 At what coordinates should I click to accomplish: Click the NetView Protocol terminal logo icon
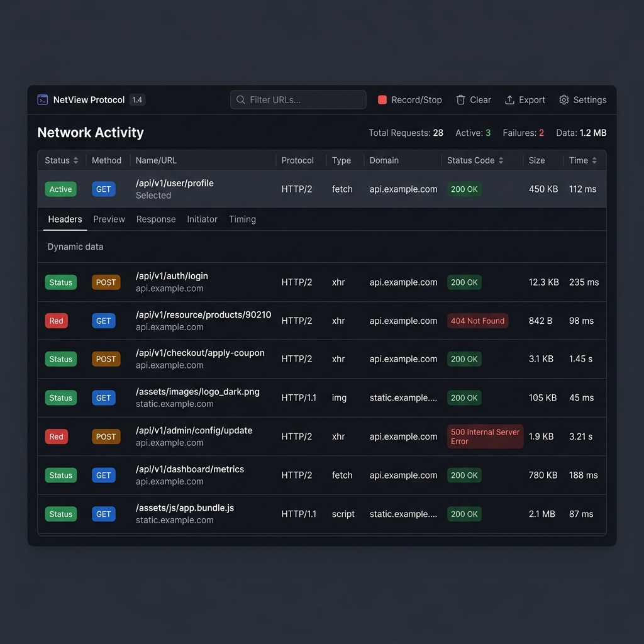pos(43,100)
